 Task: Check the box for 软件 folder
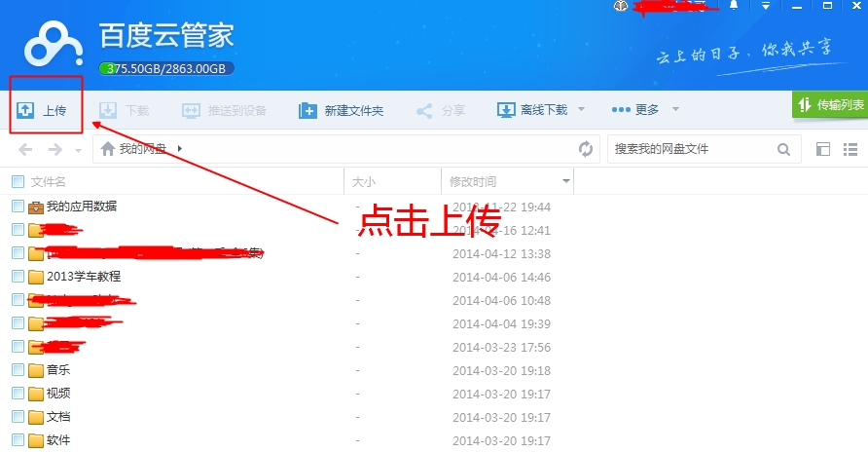18,440
